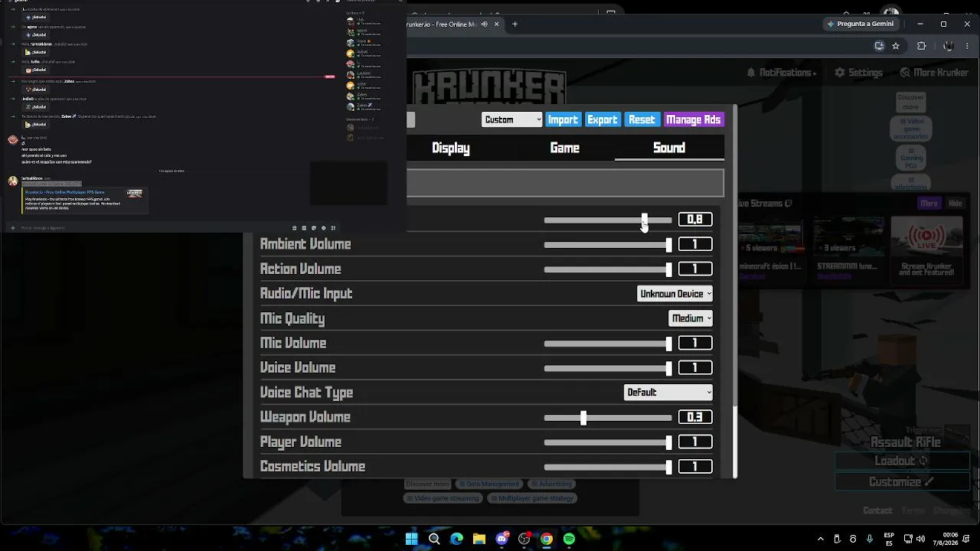Open the Krunker Notifications menu
Image resolution: width=980 pixels, height=551 pixels.
click(x=782, y=73)
